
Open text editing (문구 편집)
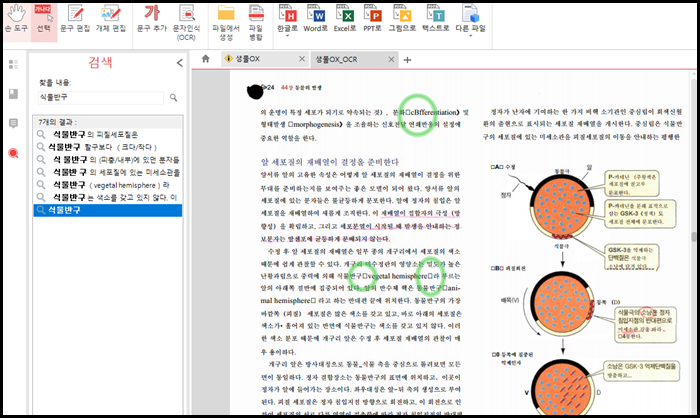click(75, 19)
